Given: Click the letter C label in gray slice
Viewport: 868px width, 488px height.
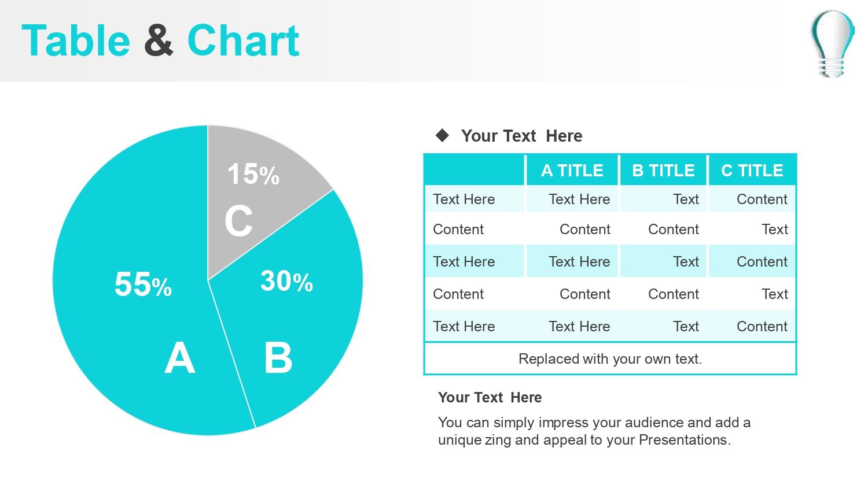Looking at the screenshot, I should tap(239, 221).
